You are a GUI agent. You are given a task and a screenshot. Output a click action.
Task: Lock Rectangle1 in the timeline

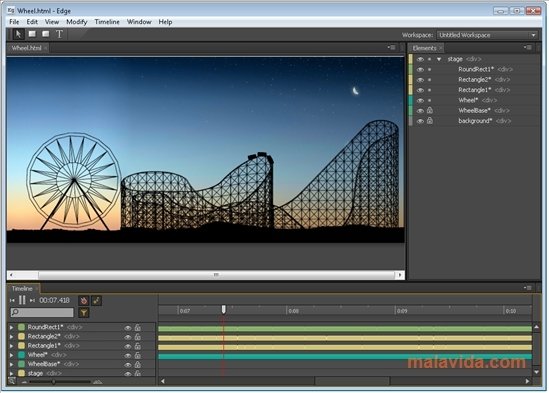(138, 346)
